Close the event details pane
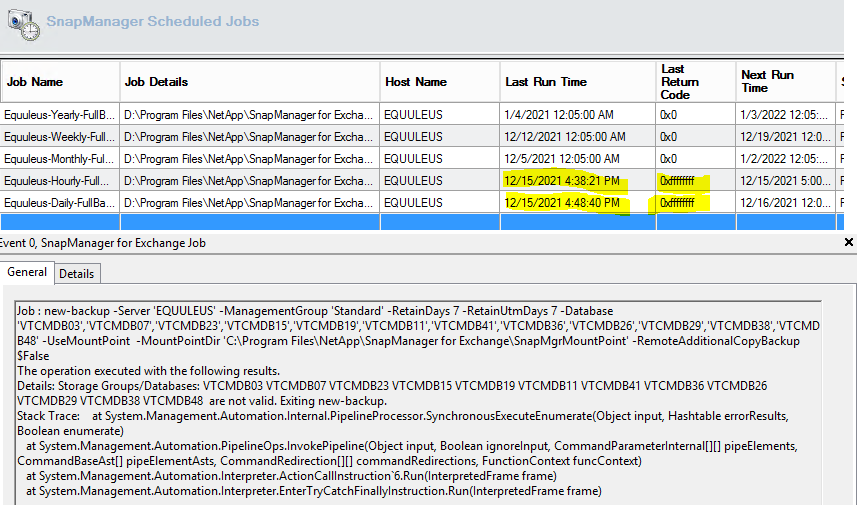Viewport: 857px width, 505px height. coord(849,242)
